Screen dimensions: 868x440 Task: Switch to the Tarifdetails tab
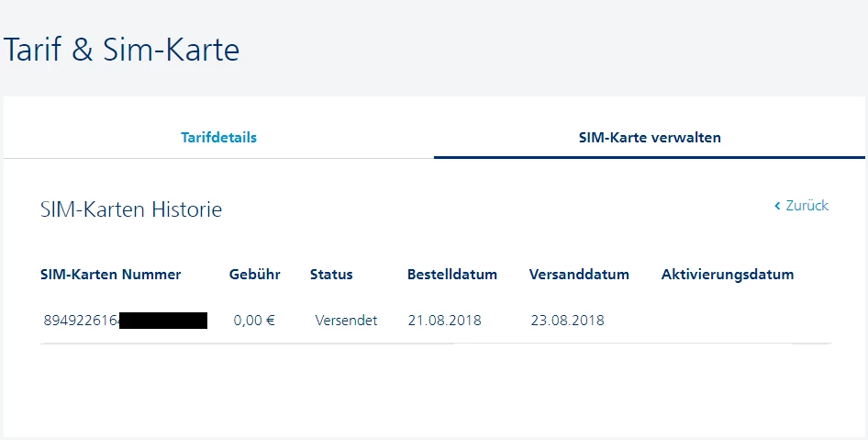pos(218,138)
